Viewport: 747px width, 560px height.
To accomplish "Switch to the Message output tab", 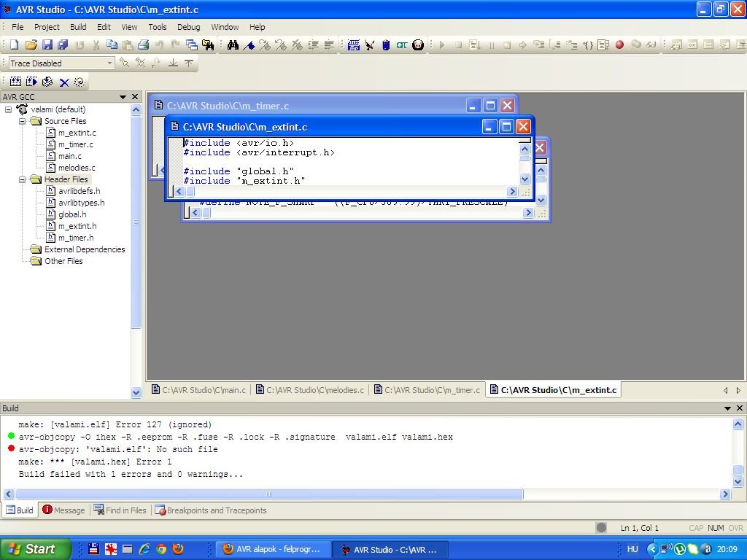I will tap(63, 510).
